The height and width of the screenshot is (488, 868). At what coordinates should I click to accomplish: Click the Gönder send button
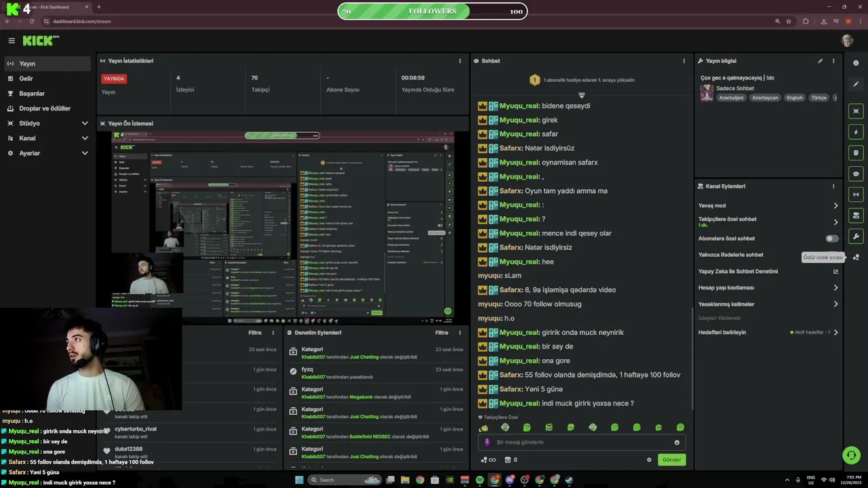(671, 460)
